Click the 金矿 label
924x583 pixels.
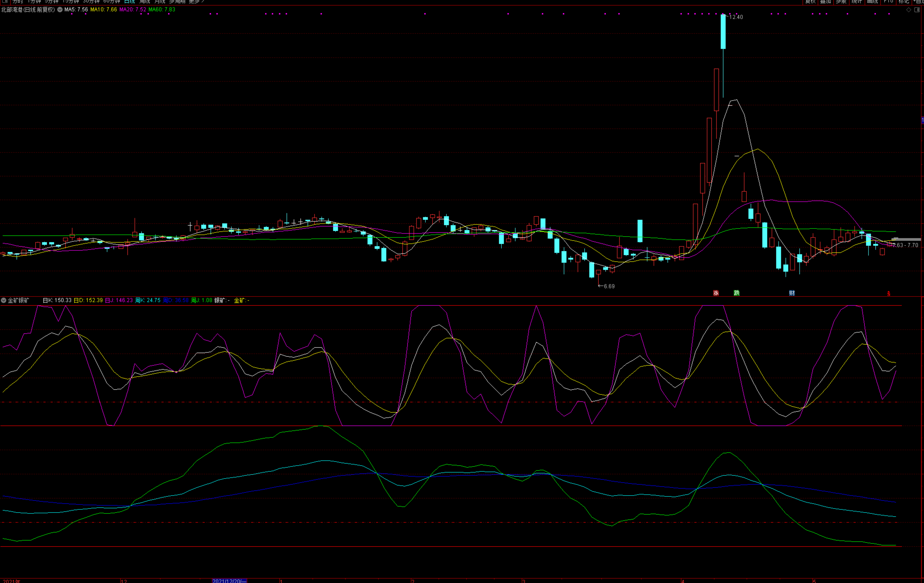pos(241,300)
